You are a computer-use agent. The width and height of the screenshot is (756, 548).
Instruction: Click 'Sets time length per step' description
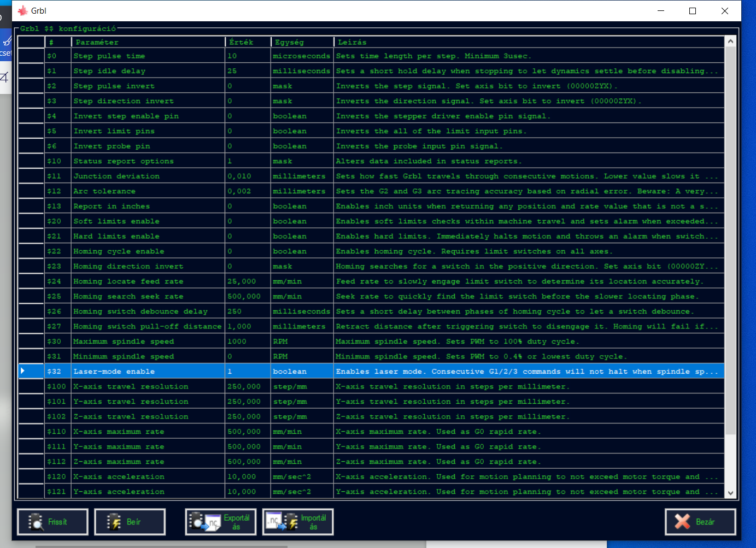(x=529, y=56)
